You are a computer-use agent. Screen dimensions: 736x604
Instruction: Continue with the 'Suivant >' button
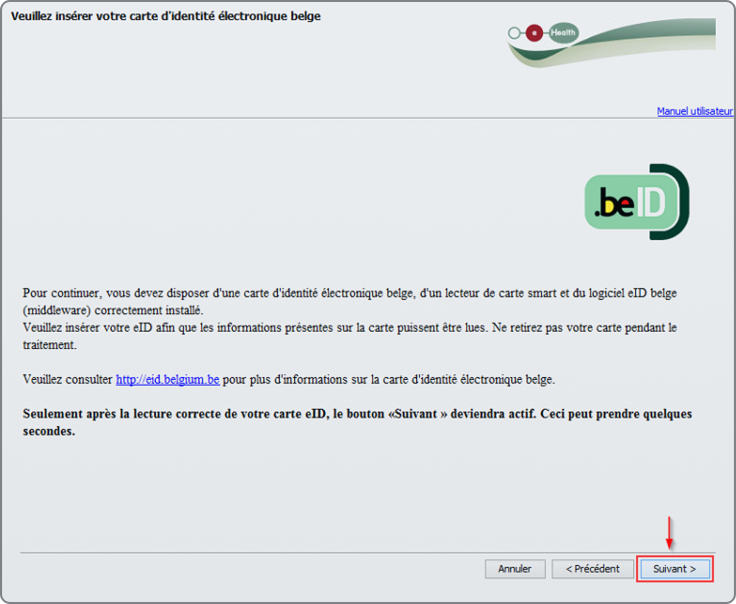[x=674, y=569]
